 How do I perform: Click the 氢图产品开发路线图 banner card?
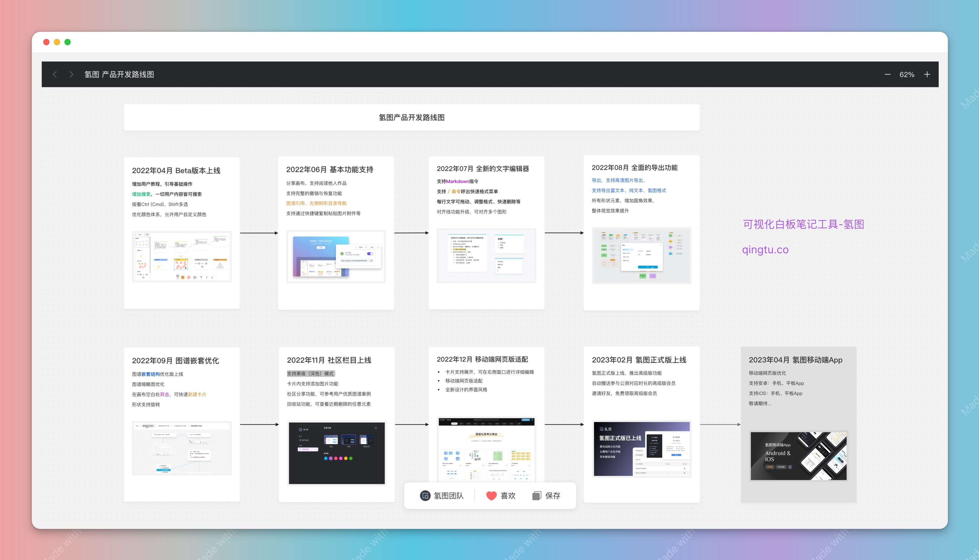[412, 117]
